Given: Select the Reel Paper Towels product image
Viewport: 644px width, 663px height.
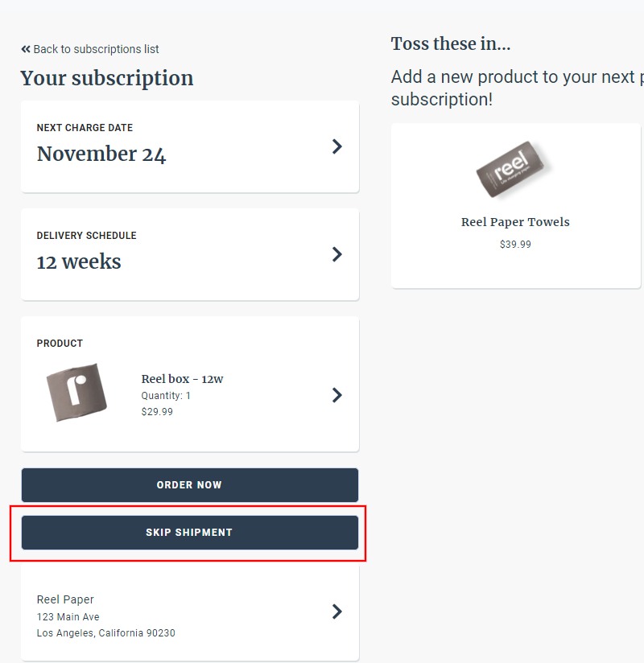Looking at the screenshot, I should 514,169.
